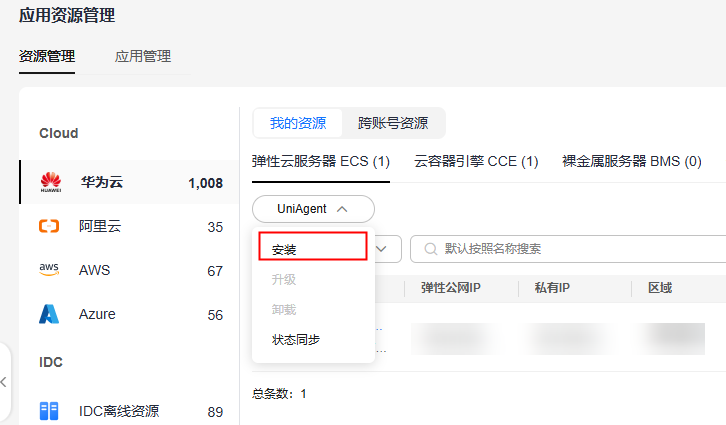Select 华为云 in Cloud list

(129, 182)
